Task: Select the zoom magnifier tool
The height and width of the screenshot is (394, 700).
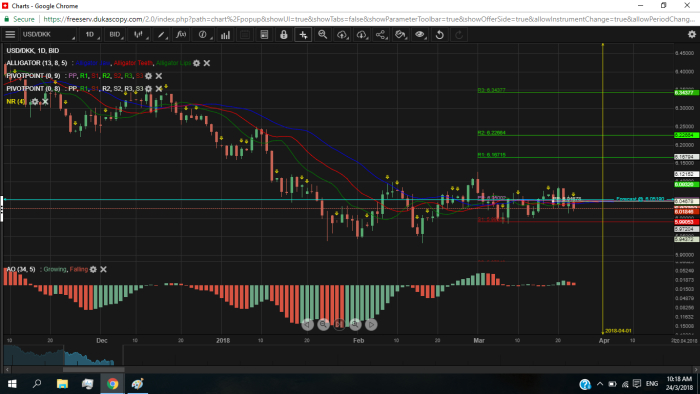Action: [322, 34]
